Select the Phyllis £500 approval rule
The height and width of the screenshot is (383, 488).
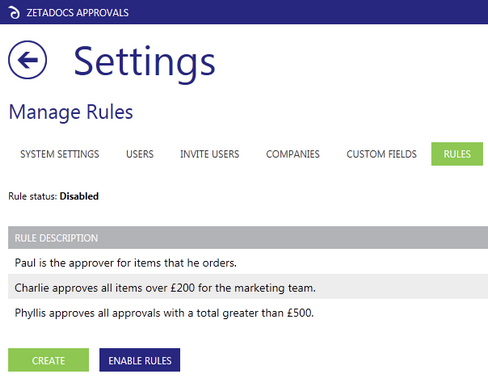click(248, 313)
